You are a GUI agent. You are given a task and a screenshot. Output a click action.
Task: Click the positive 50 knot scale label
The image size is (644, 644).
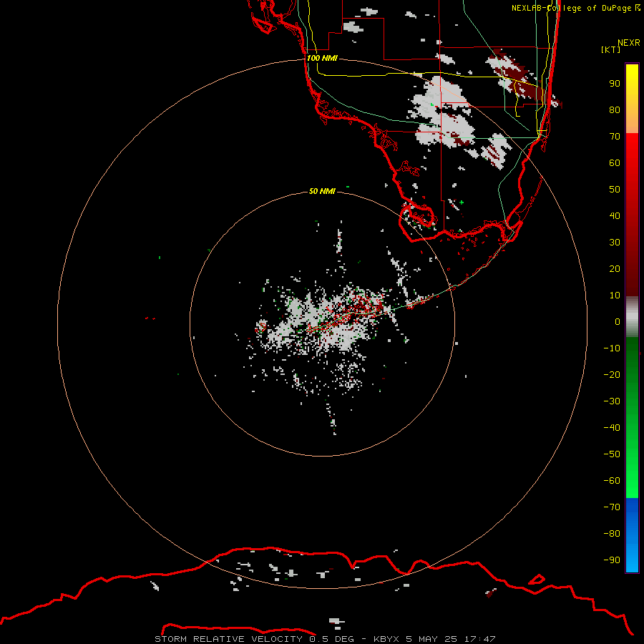click(615, 190)
